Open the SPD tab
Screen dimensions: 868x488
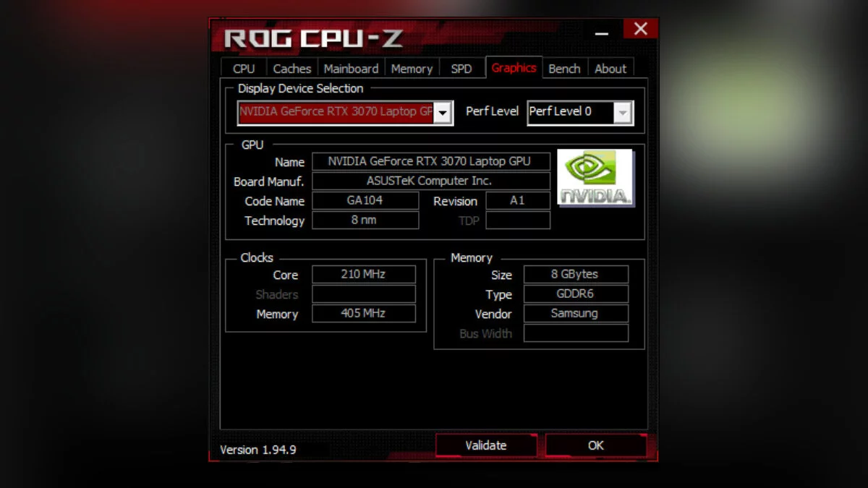[x=461, y=69]
